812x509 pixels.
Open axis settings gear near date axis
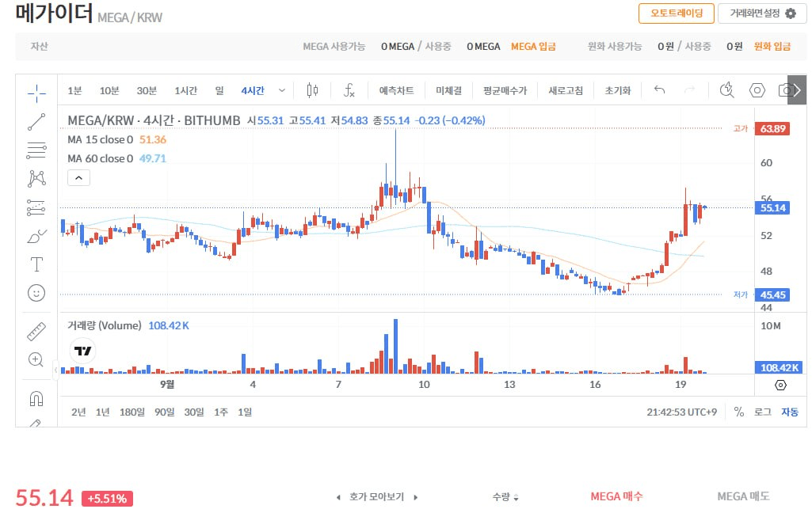click(780, 386)
